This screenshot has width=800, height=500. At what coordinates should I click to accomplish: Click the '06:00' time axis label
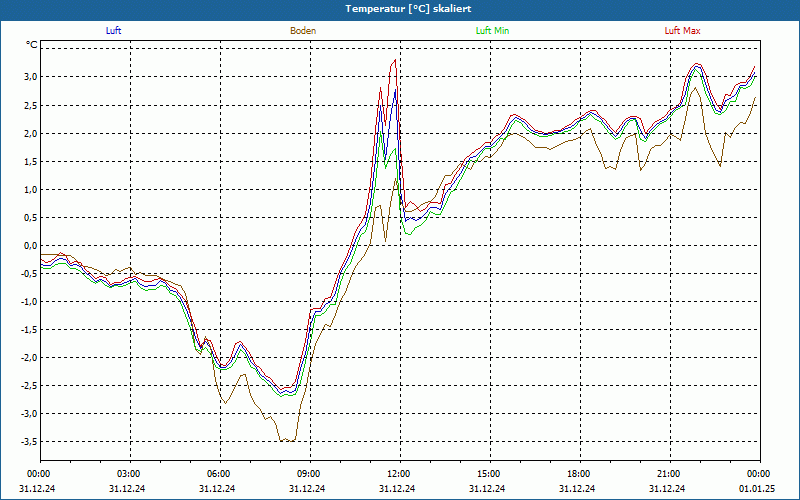click(220, 474)
